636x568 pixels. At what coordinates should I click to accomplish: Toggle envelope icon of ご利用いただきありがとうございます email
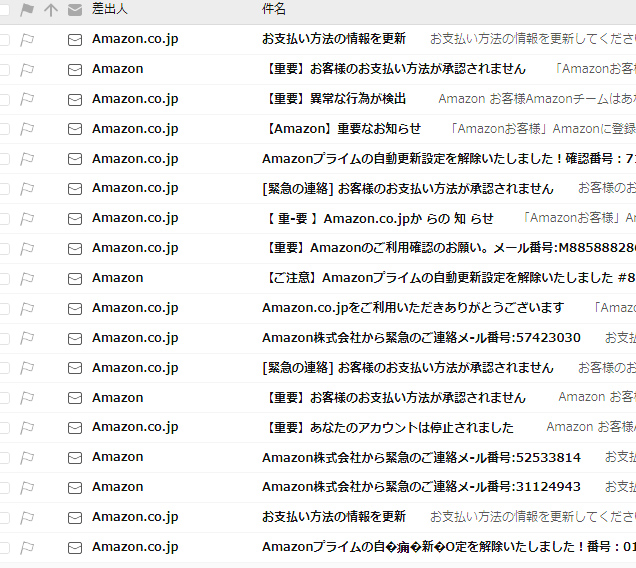pyautogui.click(x=75, y=309)
